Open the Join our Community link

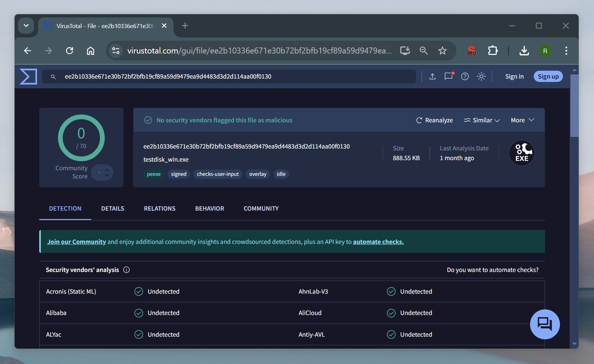[x=77, y=242]
